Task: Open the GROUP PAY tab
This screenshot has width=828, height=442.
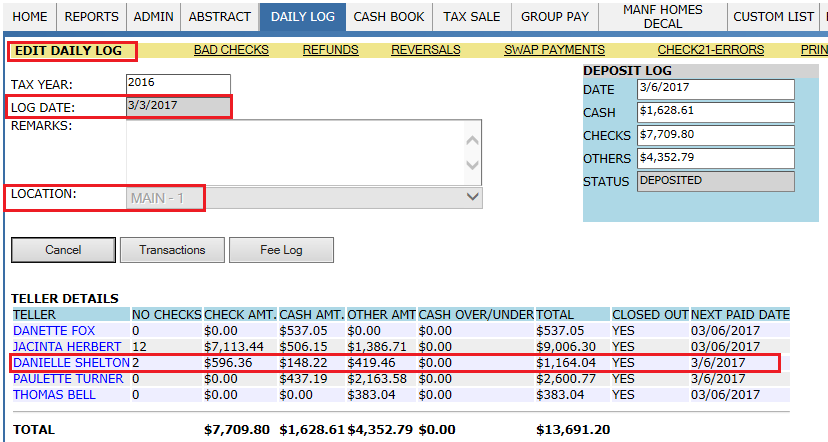Action: 554,17
